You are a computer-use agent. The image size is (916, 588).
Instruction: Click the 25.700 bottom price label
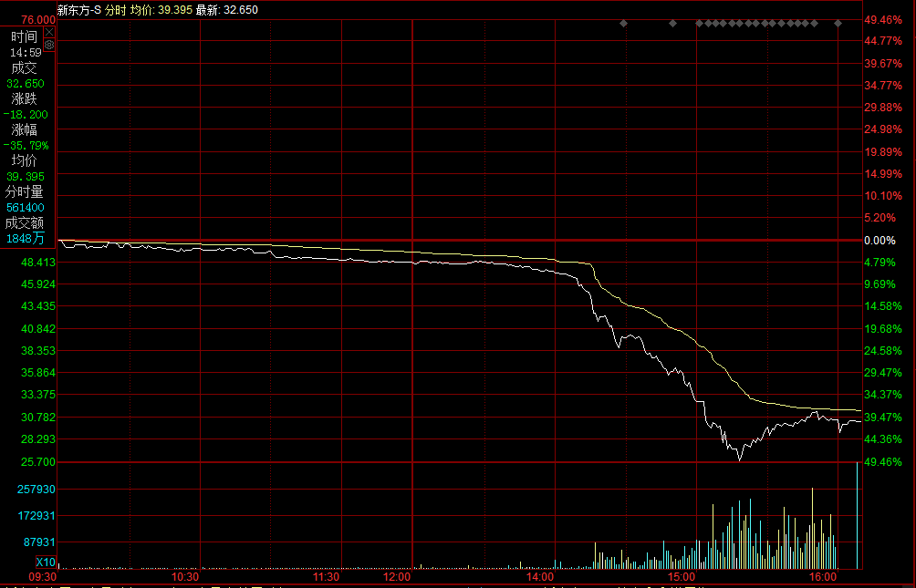point(38,462)
